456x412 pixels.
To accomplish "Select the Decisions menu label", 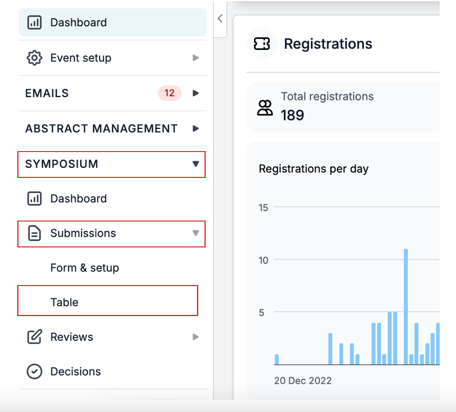I will pyautogui.click(x=76, y=371).
